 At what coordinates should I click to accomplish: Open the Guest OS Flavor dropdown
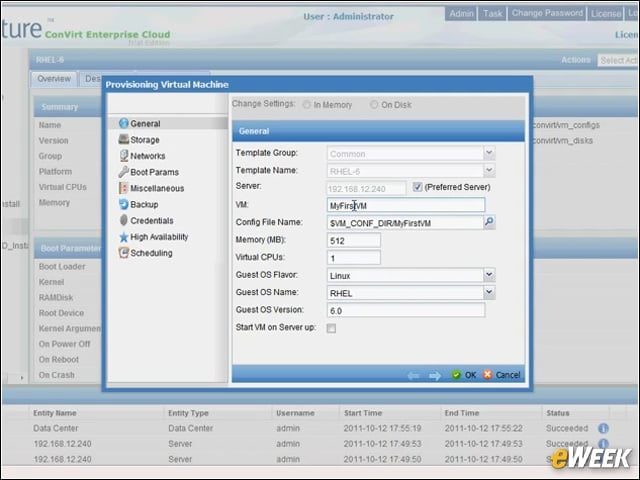click(489, 275)
